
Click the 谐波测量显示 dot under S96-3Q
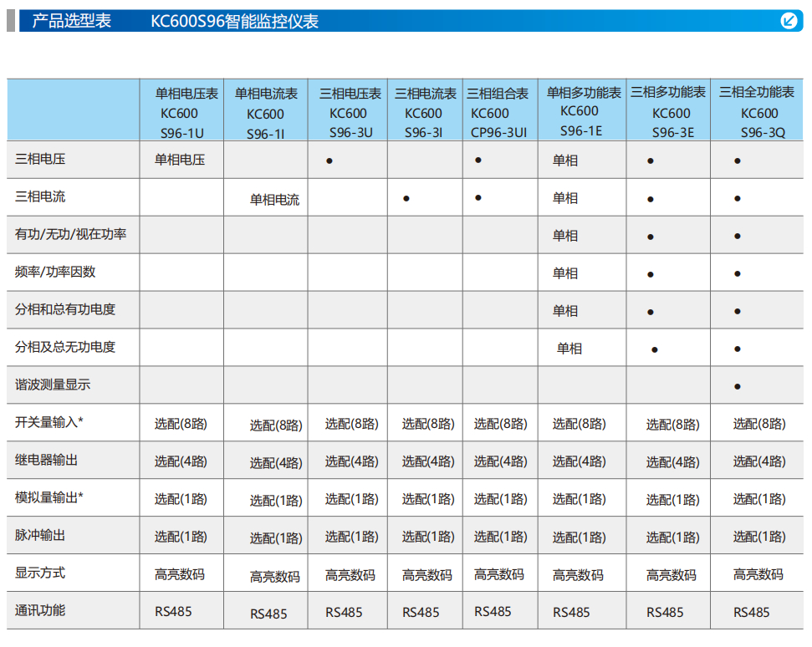(738, 387)
